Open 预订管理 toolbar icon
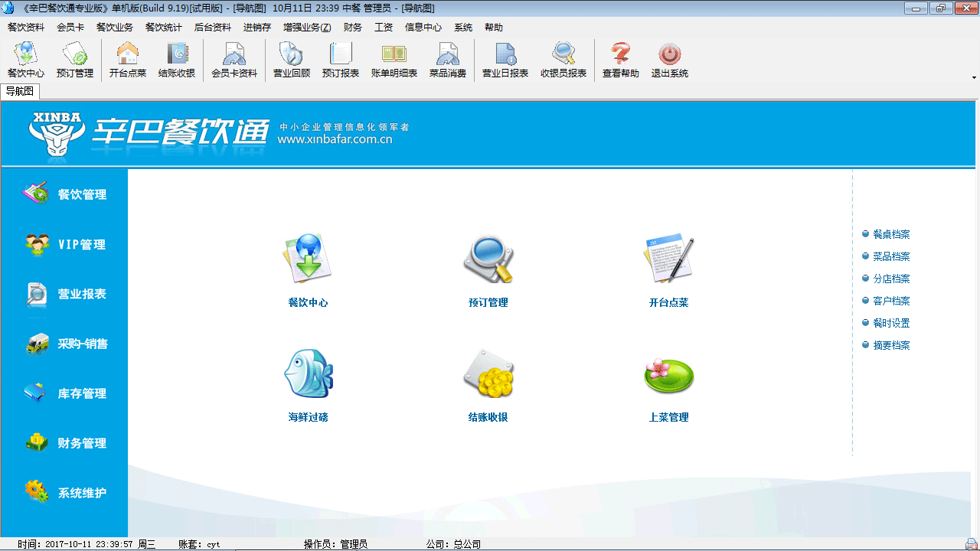This screenshot has height=551, width=980. [x=75, y=60]
